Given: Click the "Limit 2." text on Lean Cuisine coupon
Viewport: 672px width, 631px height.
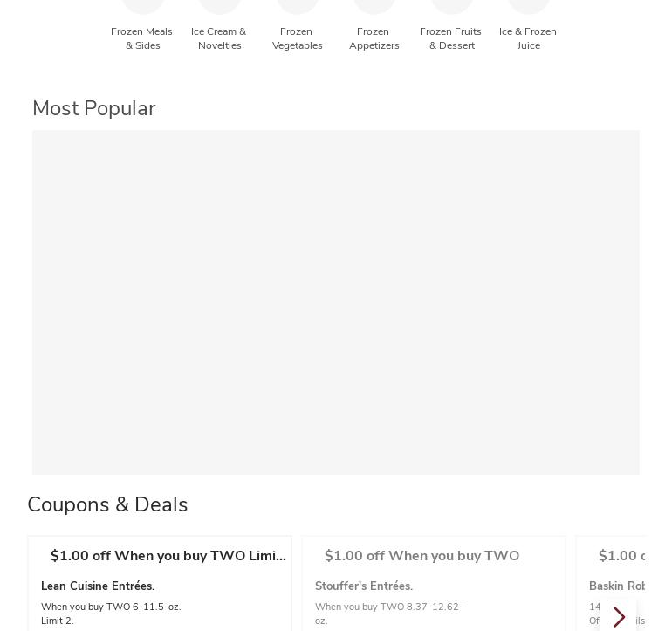Looking at the screenshot, I should tap(58, 621).
